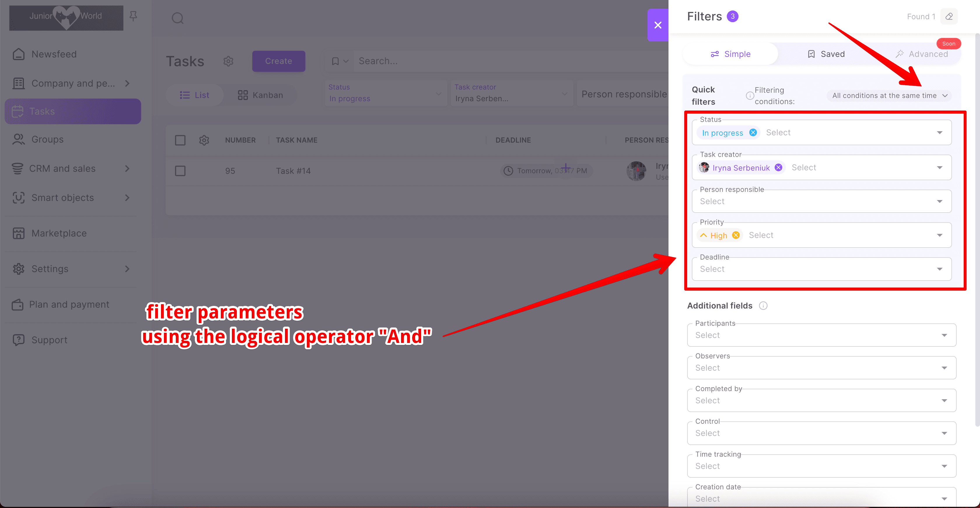The image size is (980, 508).
Task: Click the eraser clear-filters icon
Action: coord(949,16)
